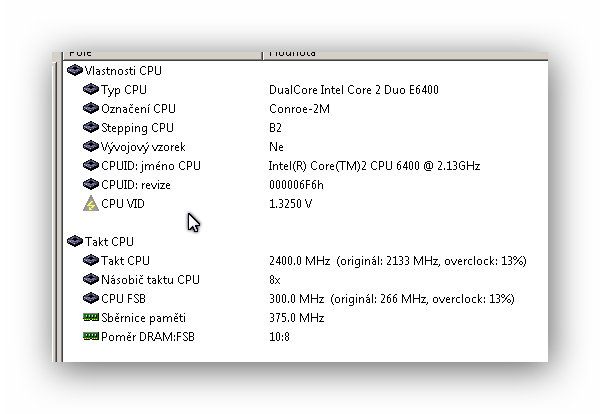Screen dimensions: 600x414
Task: Select the CPUID: jméno CPU label
Action: coord(151,166)
